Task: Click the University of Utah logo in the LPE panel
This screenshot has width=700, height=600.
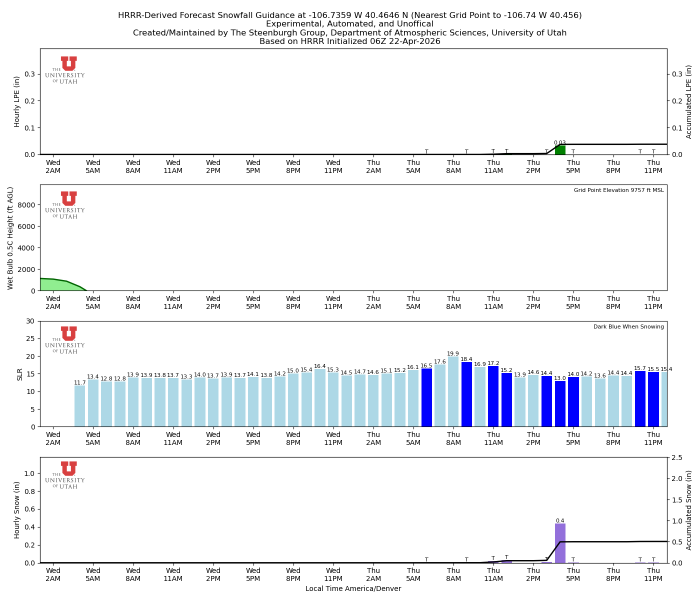Action: (66, 68)
